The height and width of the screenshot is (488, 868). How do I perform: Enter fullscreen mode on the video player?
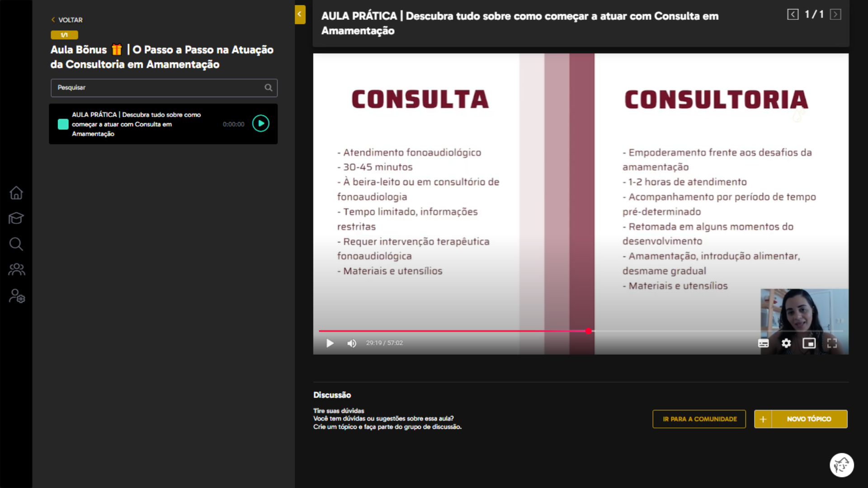(x=832, y=343)
